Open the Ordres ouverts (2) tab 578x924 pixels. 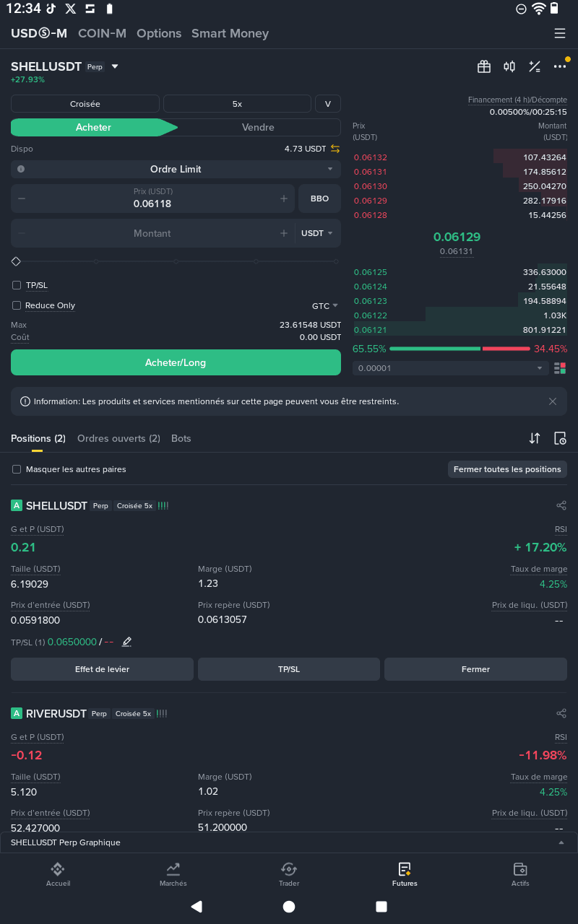pyautogui.click(x=118, y=438)
